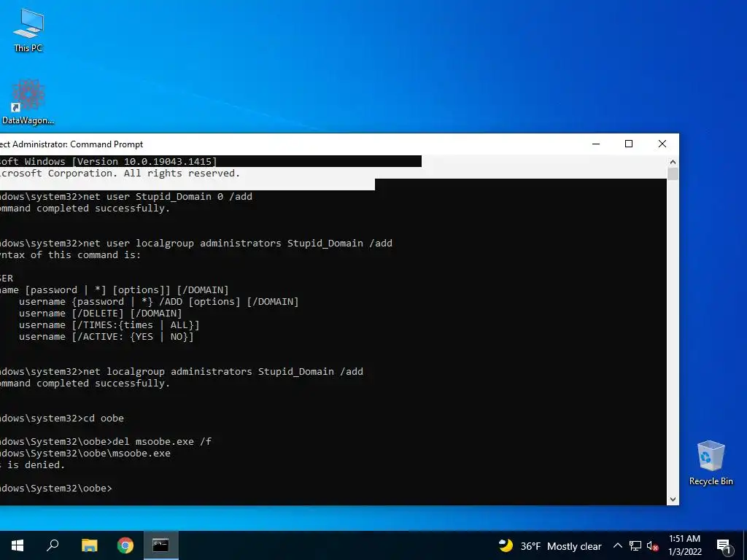Open clock showing 1:51 AM 1/3/2022
The height and width of the screenshot is (560, 747).
click(x=684, y=545)
